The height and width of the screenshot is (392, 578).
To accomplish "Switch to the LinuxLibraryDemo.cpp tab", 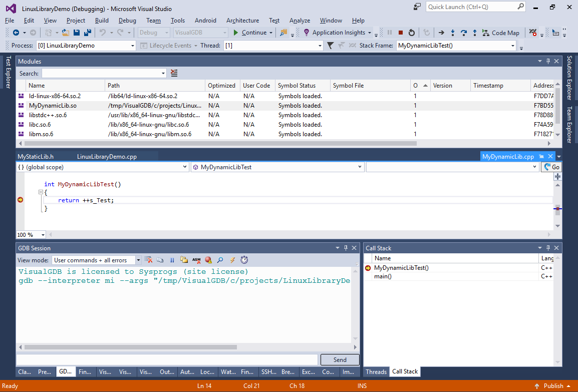I will click(x=107, y=157).
